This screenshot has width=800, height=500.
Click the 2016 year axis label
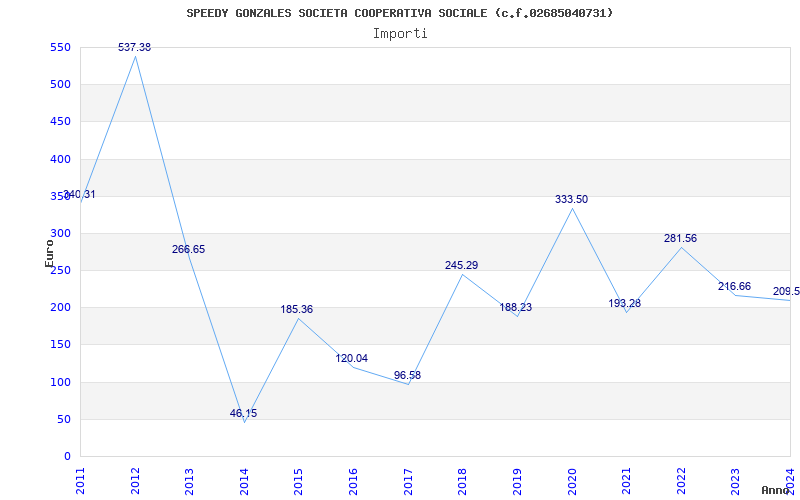coord(353,481)
